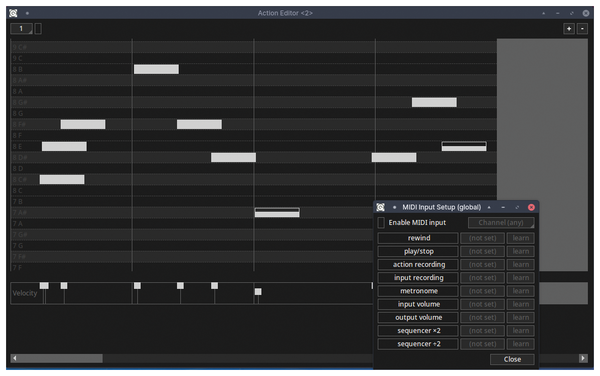
Task: Click the velocity handle under the first 8 D# note
Action: tap(215, 286)
